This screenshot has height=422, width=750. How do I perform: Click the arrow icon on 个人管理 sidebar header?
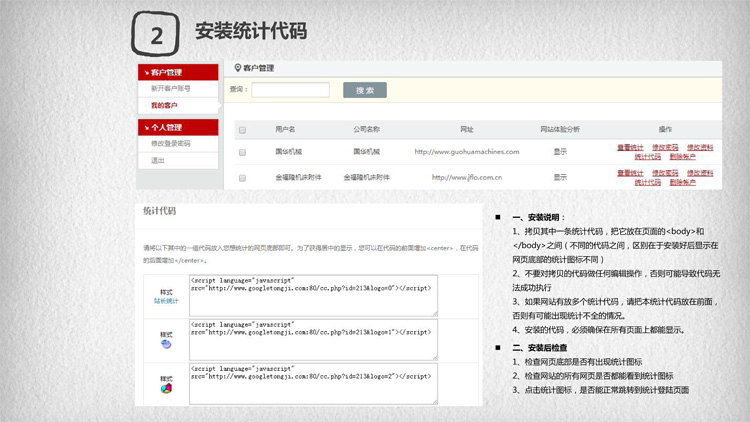(x=144, y=127)
